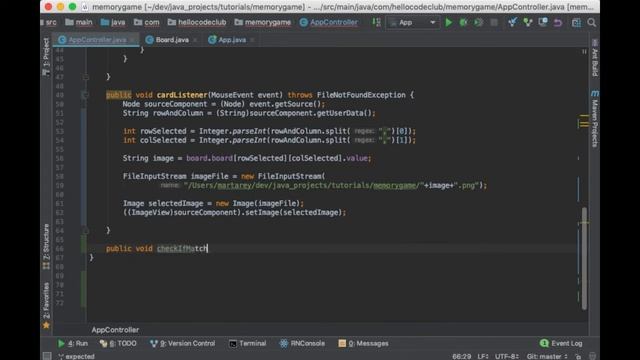The height and width of the screenshot is (360, 640).
Task: Update project from VCS with blue arrow
Action: 512,22
